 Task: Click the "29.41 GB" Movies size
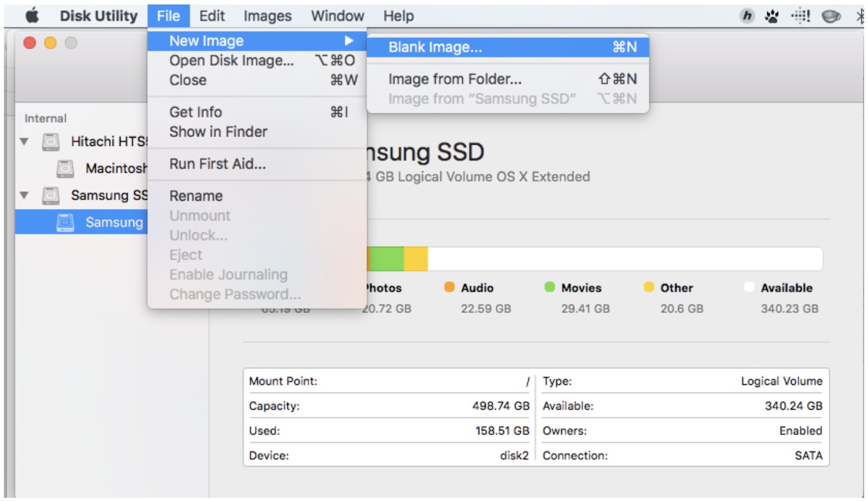point(585,309)
